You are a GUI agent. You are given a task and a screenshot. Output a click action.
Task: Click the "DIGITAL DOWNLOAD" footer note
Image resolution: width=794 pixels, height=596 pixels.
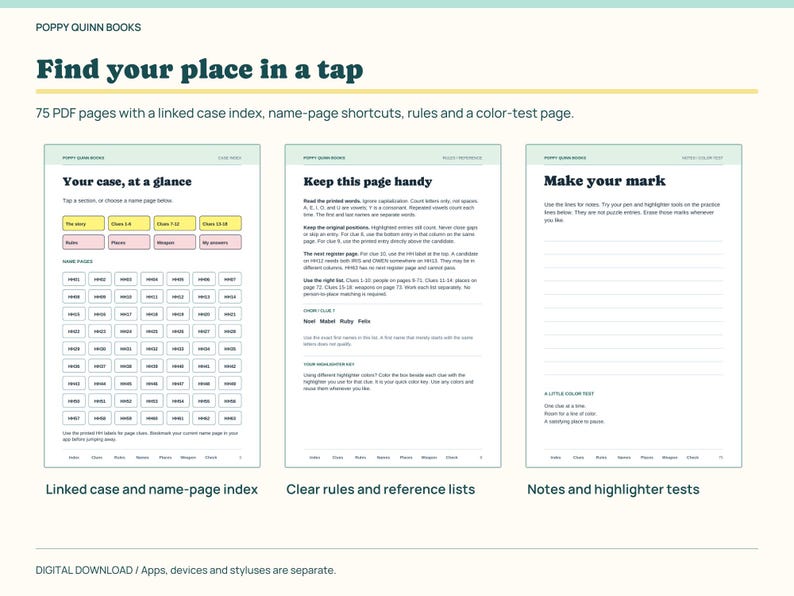pyautogui.click(x=185, y=570)
